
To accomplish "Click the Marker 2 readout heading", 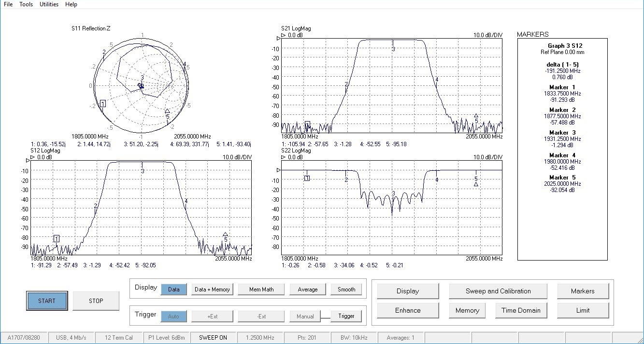I will click(562, 110).
